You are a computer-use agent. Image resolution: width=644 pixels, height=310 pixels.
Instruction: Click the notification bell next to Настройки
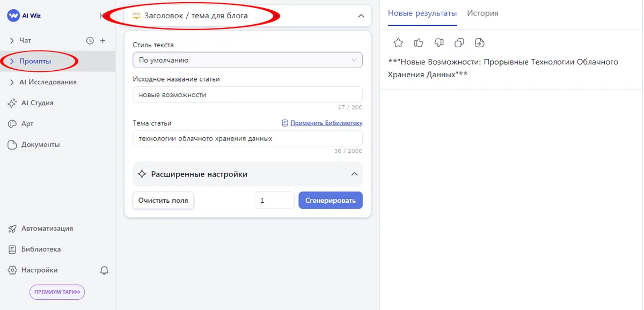tap(105, 270)
